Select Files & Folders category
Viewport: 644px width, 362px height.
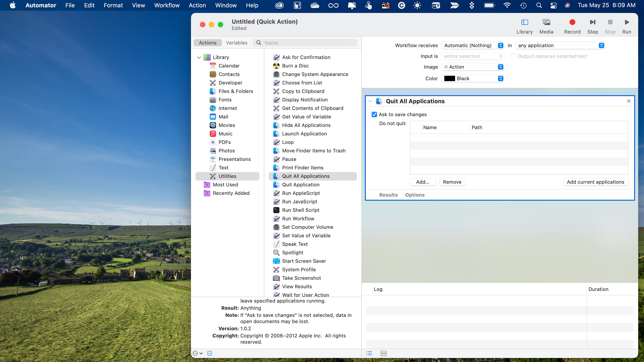pos(235,91)
